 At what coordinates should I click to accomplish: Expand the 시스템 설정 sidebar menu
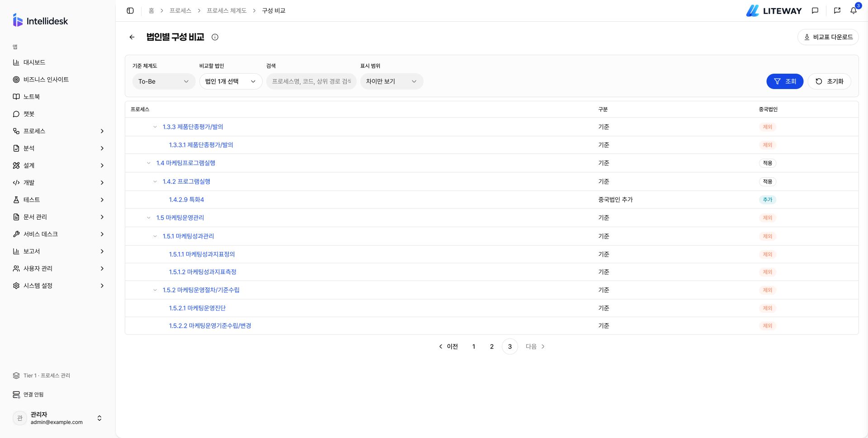[58, 286]
